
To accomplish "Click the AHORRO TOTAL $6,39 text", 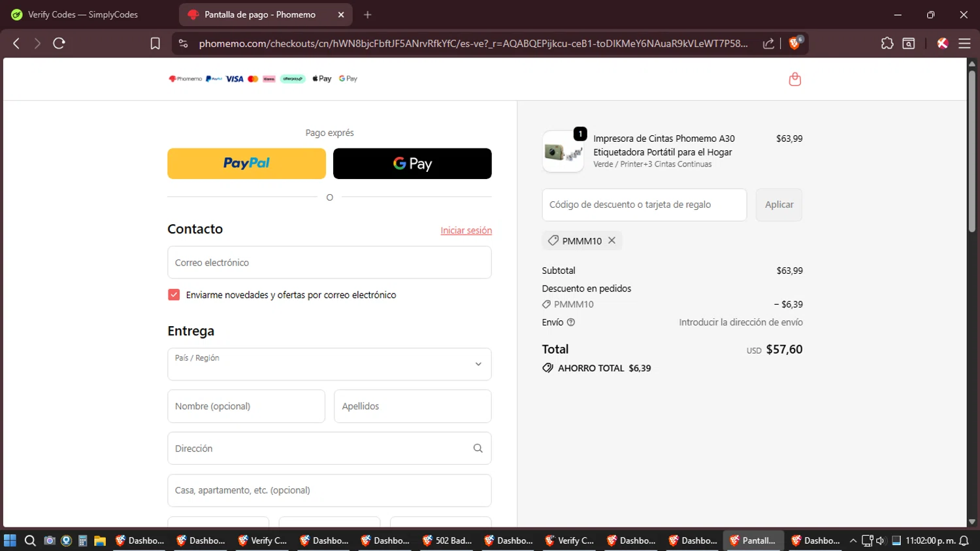I will 604,368.
